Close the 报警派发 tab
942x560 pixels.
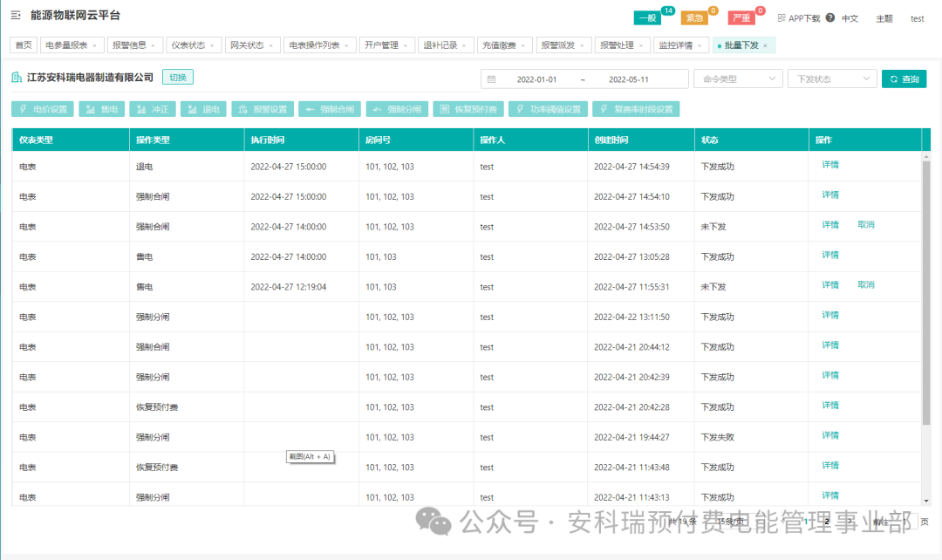(x=582, y=45)
